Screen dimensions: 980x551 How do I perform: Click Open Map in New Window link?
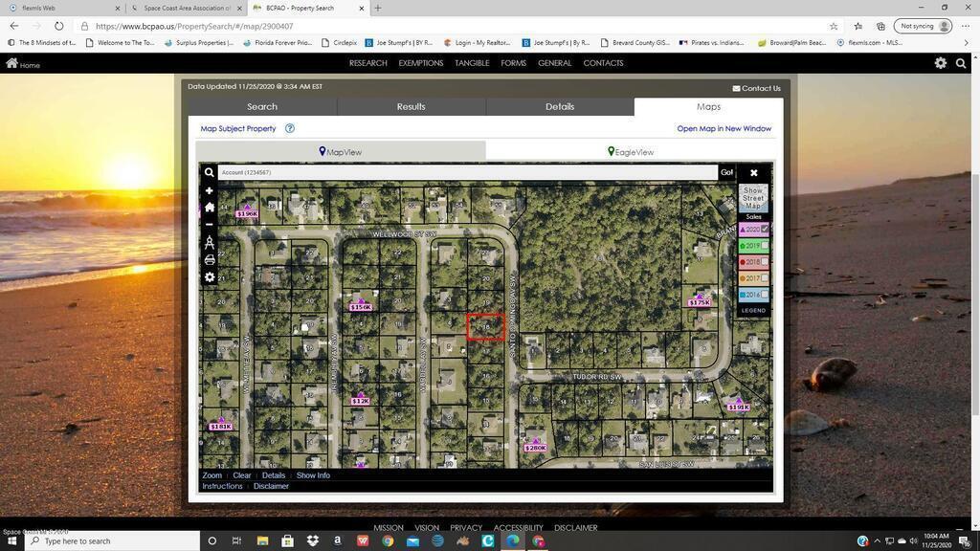tap(724, 128)
